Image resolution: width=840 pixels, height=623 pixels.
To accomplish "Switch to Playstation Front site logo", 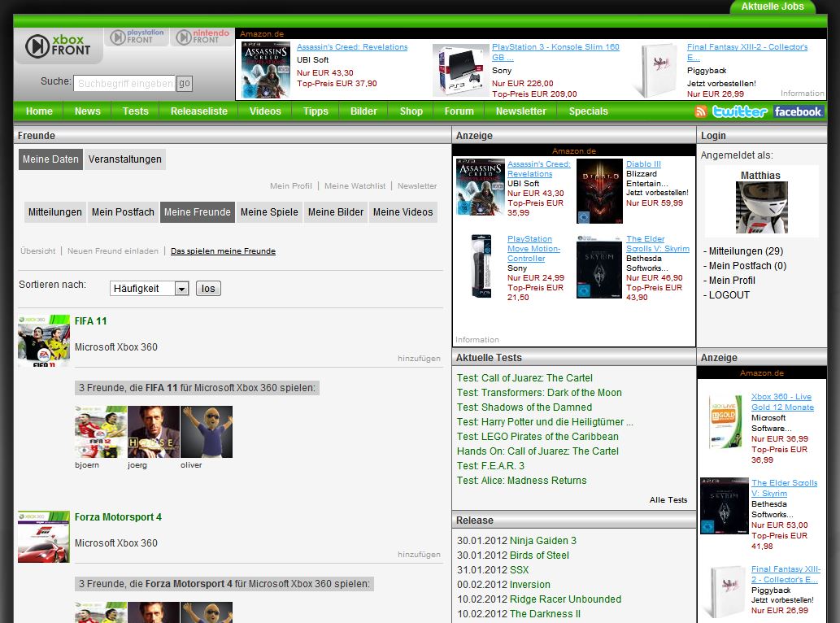I will 138,37.
